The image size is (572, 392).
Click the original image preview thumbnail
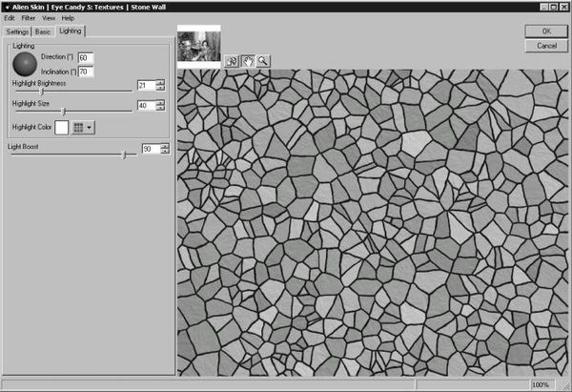(x=198, y=46)
